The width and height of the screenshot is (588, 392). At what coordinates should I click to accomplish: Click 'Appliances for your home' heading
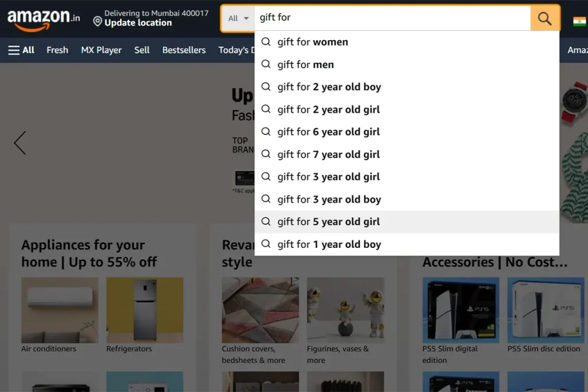pos(89,253)
